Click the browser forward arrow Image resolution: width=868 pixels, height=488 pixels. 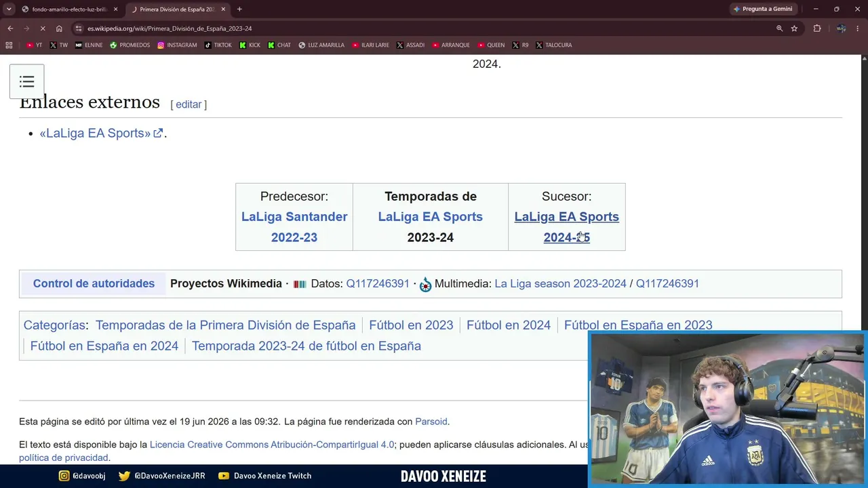pyautogui.click(x=26, y=28)
